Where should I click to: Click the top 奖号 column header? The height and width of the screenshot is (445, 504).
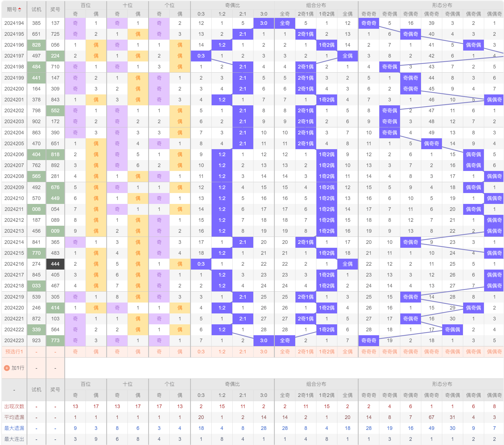[x=55, y=9]
